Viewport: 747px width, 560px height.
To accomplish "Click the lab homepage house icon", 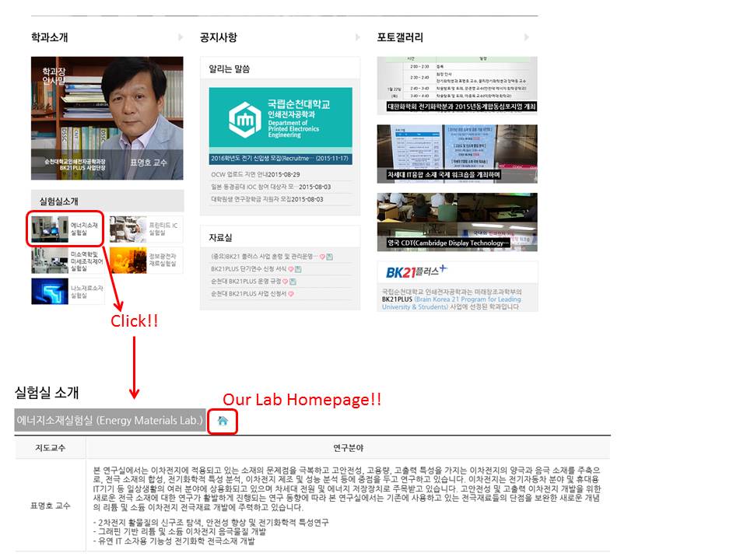I will click(223, 421).
